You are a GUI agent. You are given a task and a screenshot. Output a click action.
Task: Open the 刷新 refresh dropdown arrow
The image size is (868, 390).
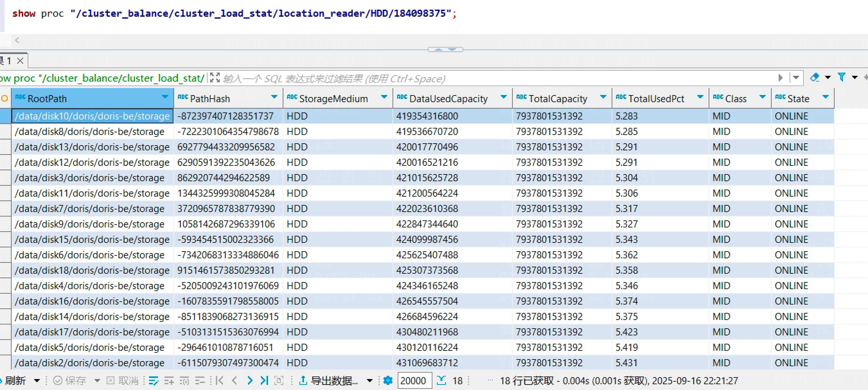[37, 381]
